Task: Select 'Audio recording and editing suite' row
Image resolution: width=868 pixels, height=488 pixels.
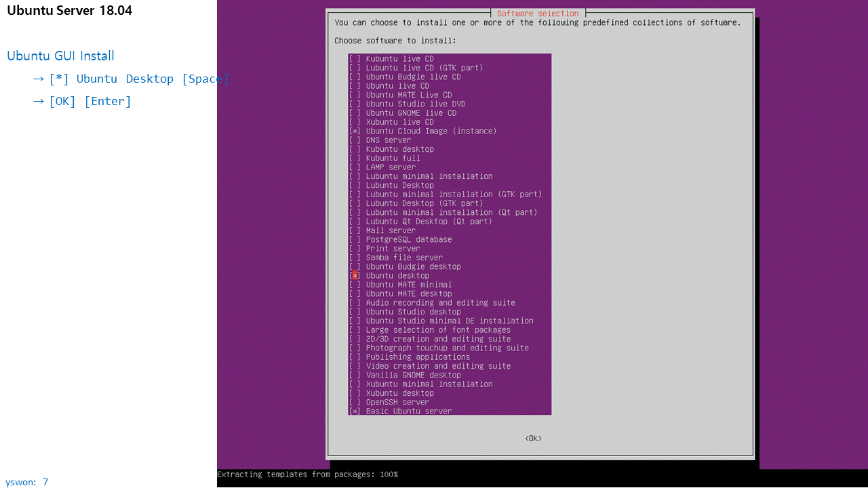Action: click(x=450, y=303)
